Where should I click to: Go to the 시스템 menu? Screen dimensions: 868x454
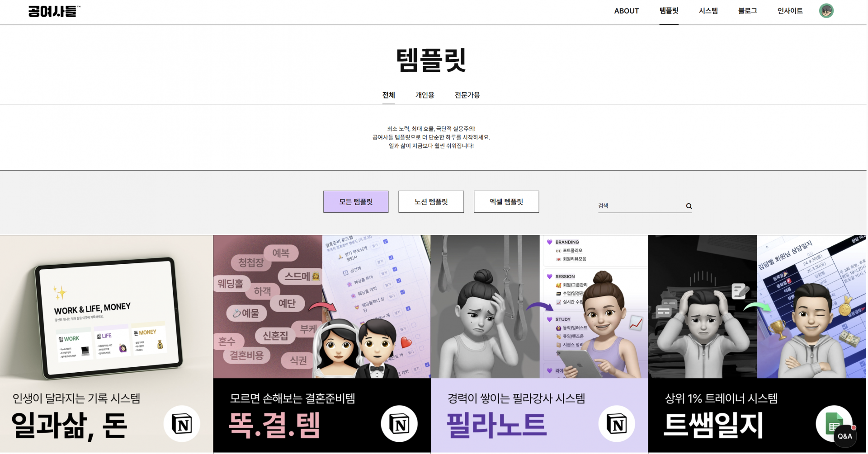[708, 11]
